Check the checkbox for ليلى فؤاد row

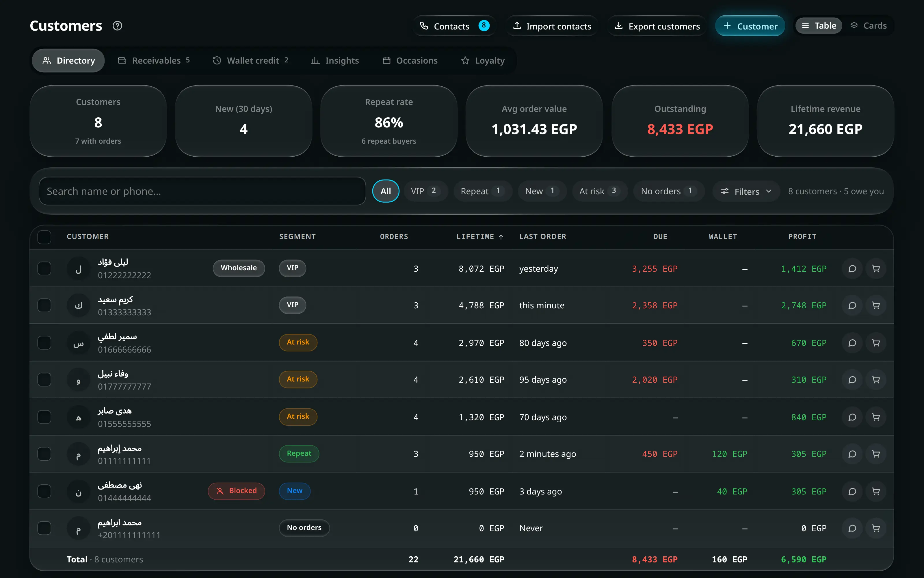pyautogui.click(x=44, y=268)
